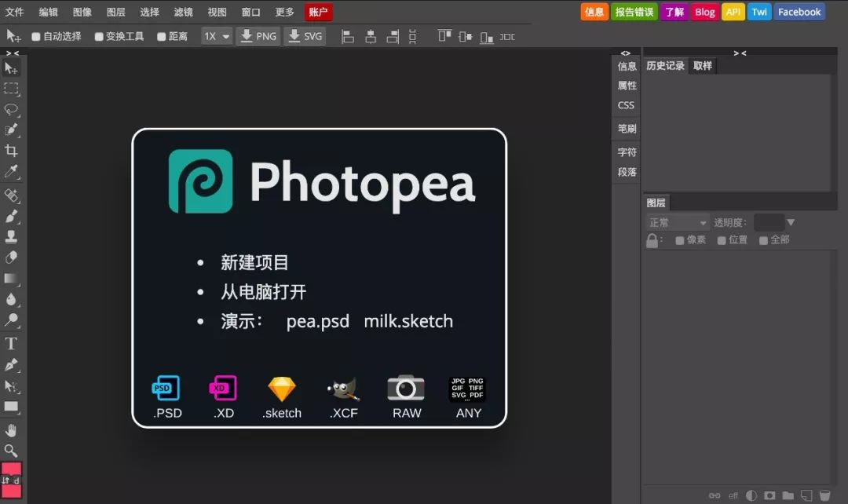
Task: Open the 编辑 Edit menu
Action: coord(48,12)
